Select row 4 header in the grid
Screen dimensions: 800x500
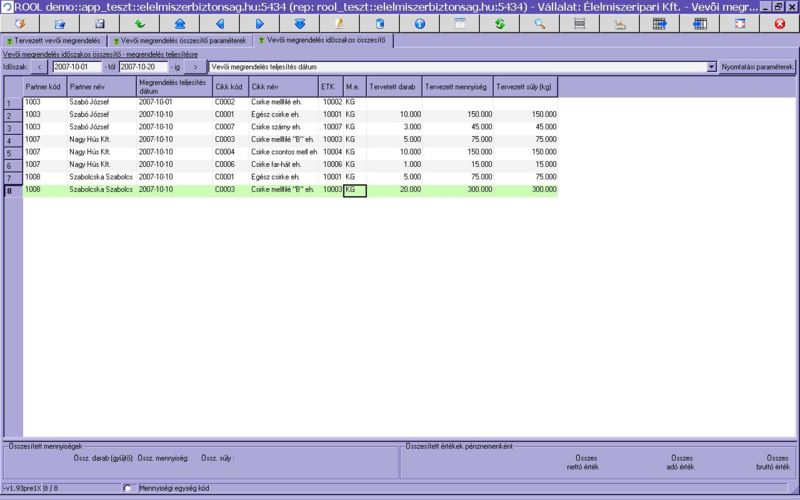pos(11,140)
